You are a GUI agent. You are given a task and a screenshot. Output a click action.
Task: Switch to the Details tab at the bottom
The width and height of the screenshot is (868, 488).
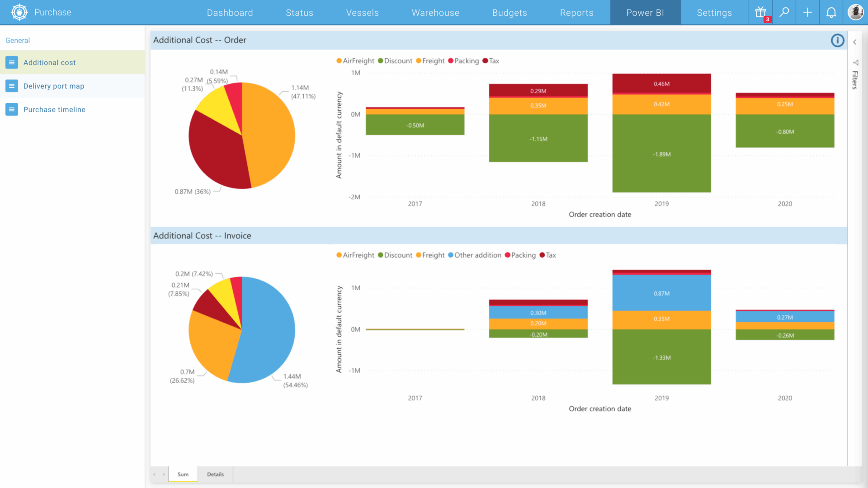tap(215, 474)
